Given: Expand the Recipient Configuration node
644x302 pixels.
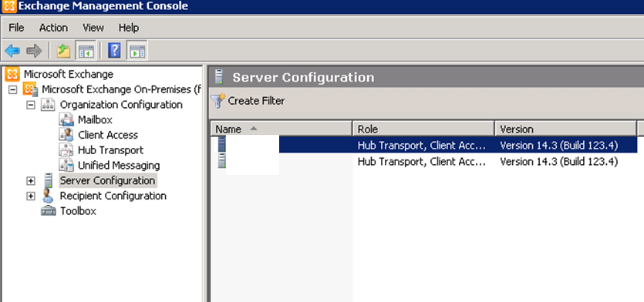Looking at the screenshot, I should click(30, 196).
